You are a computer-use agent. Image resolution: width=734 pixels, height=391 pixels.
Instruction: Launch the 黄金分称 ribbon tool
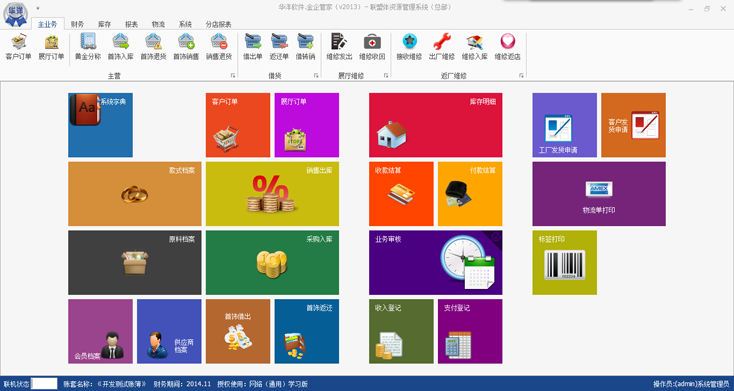(88, 47)
